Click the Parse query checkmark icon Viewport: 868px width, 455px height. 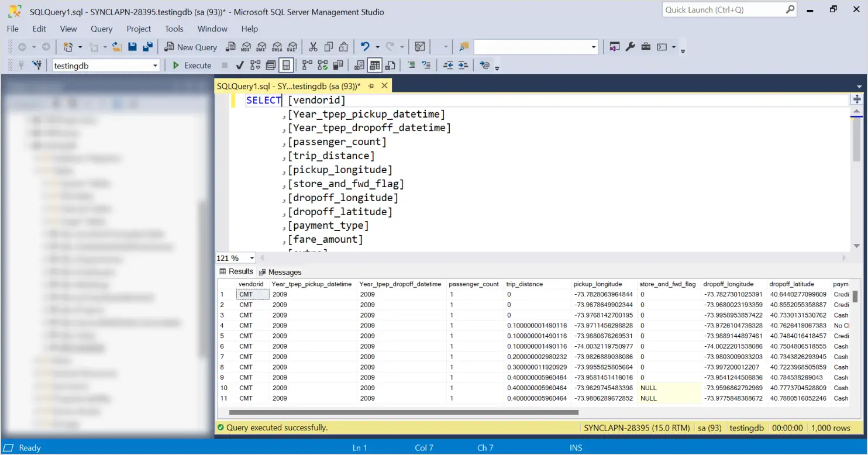240,66
